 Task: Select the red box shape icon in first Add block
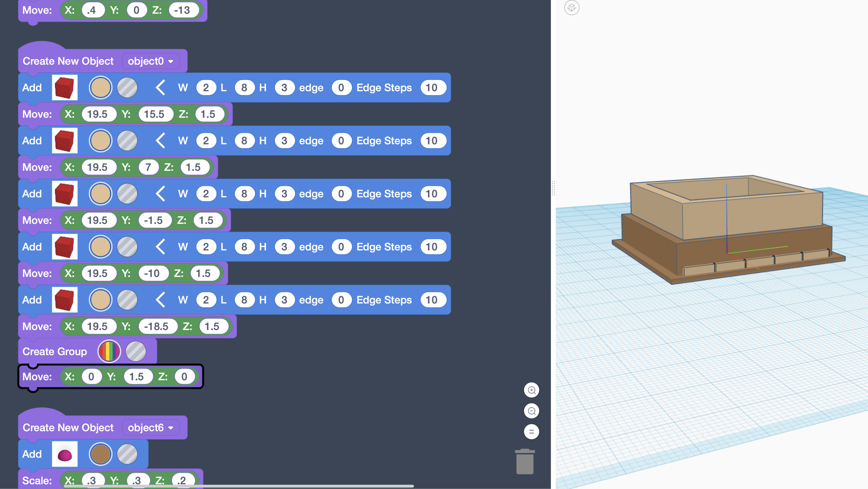[64, 87]
